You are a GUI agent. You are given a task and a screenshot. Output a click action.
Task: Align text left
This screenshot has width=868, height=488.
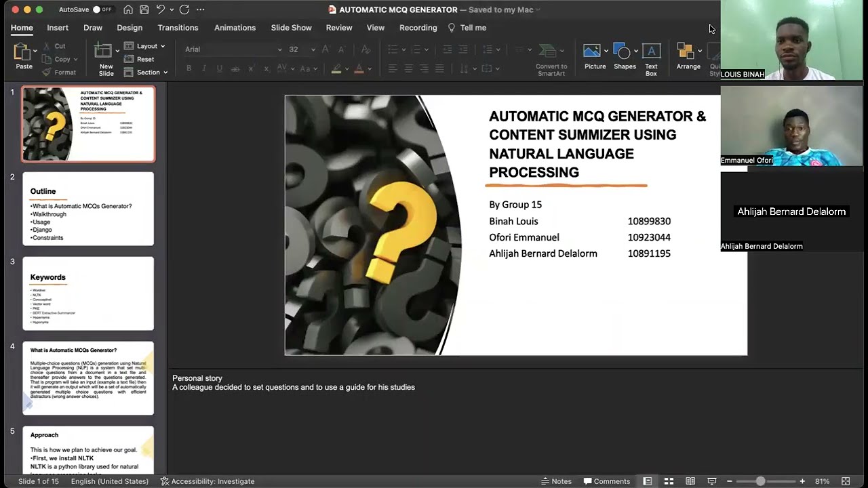393,68
